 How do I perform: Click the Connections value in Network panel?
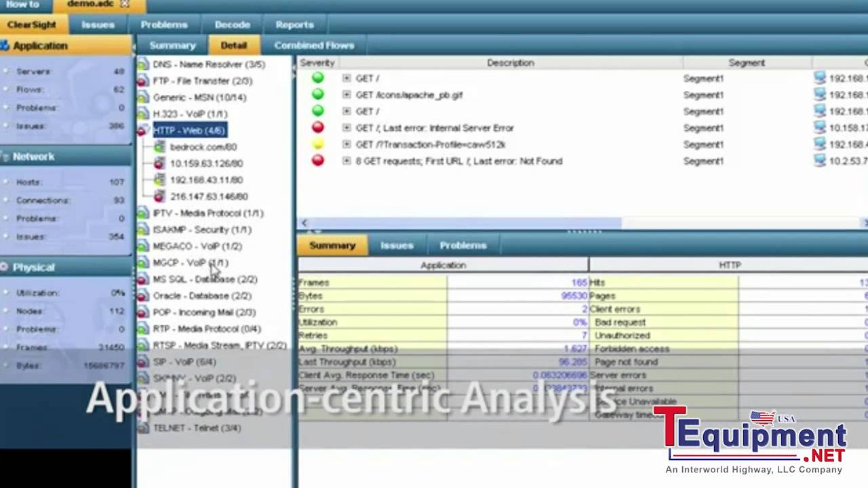point(119,201)
